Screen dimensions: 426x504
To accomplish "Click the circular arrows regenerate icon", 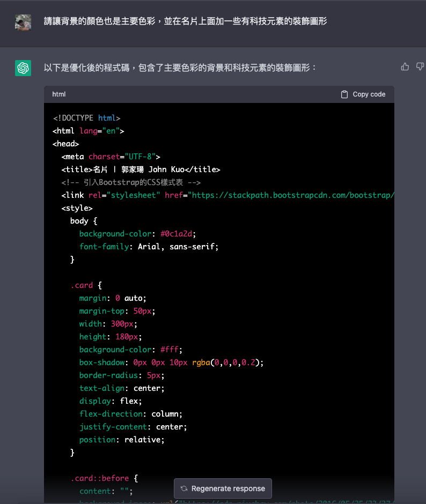I will 184,488.
